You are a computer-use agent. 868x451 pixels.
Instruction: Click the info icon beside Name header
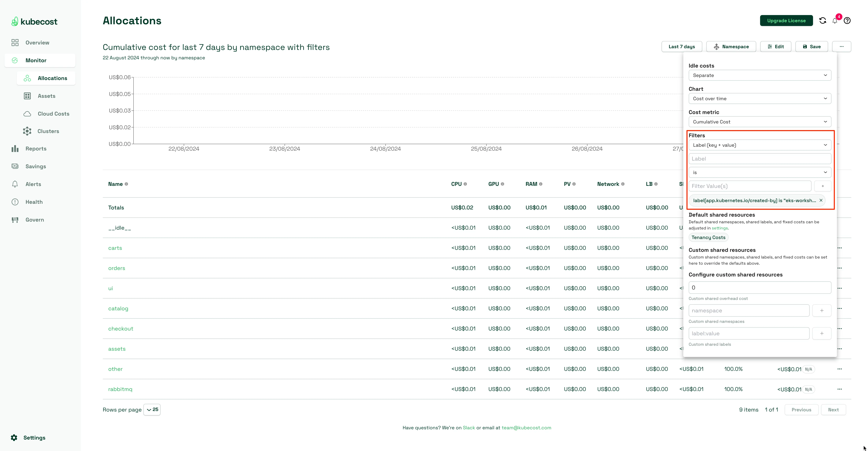tap(126, 184)
